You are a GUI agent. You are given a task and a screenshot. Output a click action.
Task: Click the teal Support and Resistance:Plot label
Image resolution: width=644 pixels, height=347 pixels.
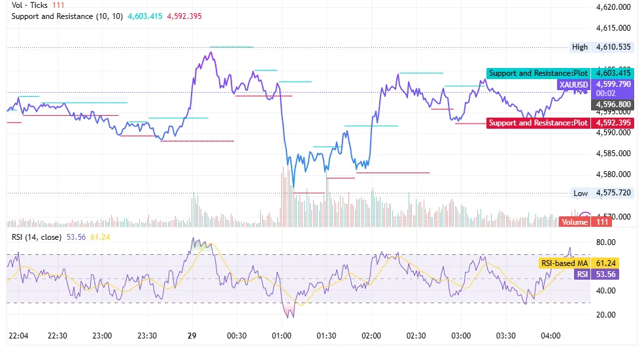pyautogui.click(x=538, y=73)
